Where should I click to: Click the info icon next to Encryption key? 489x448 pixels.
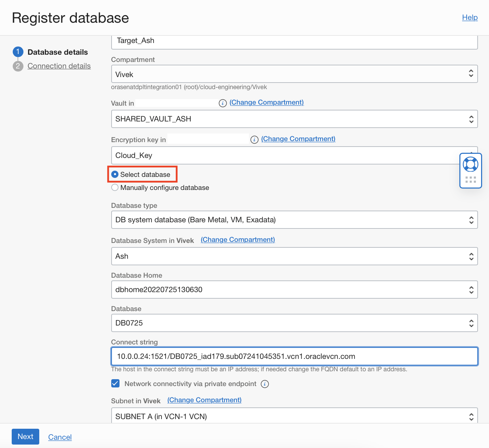click(x=254, y=139)
